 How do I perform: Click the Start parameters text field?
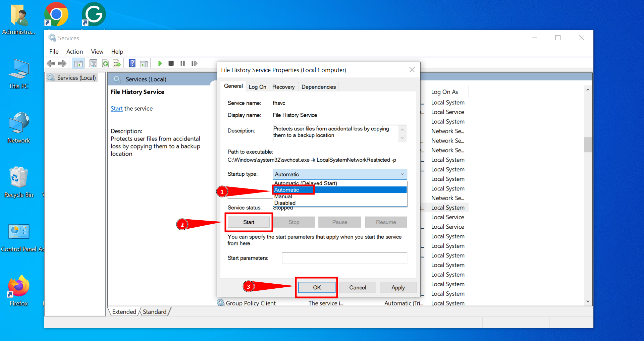[x=344, y=258]
